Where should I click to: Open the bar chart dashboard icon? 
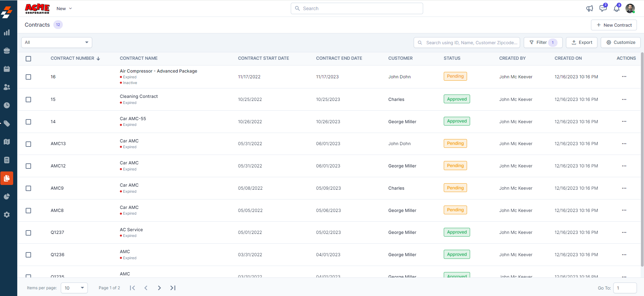(x=7, y=33)
